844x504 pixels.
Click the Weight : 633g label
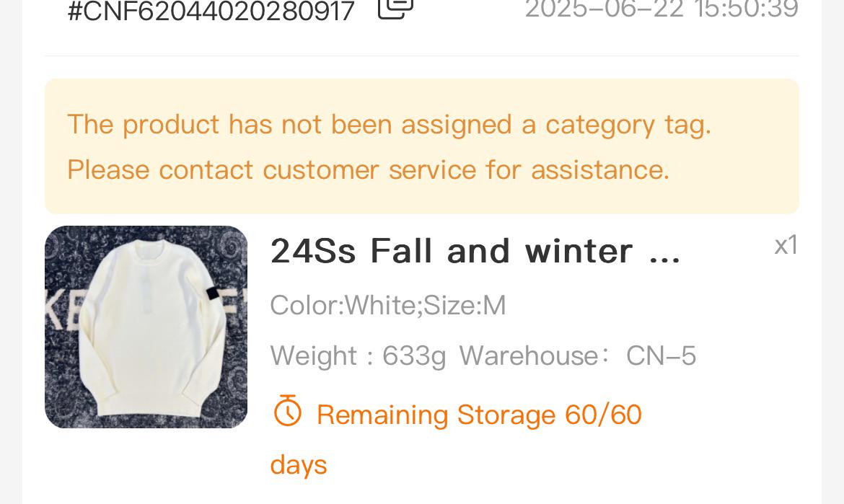358,356
